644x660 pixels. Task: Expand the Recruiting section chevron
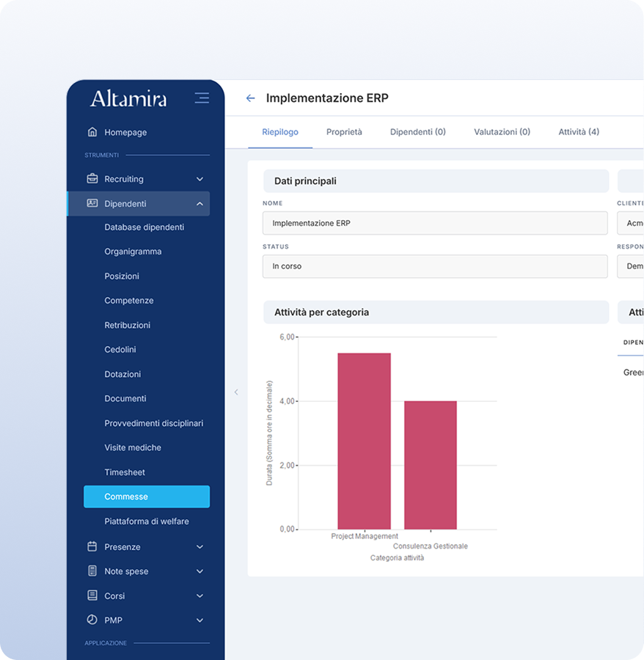tap(200, 179)
